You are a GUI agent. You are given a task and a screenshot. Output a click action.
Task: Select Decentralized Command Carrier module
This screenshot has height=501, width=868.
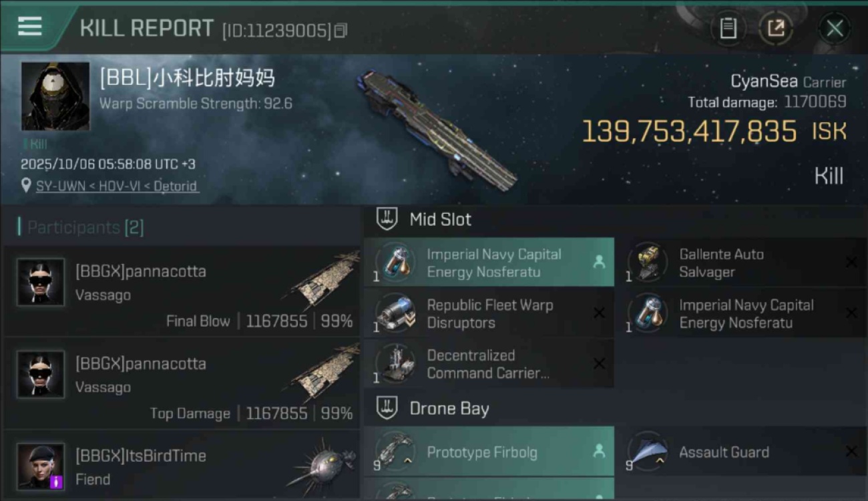point(489,364)
